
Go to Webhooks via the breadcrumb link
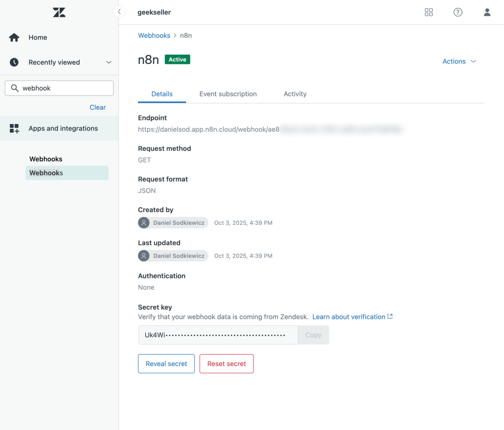154,35
